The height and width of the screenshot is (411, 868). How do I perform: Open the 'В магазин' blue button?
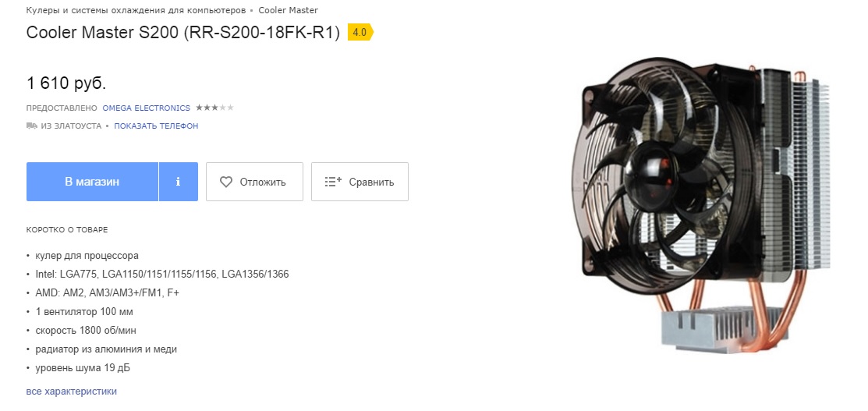[x=92, y=182]
